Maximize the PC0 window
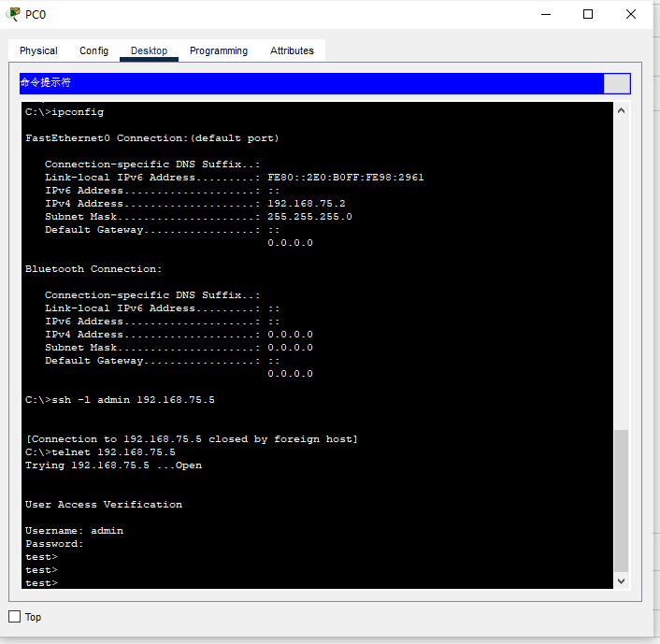 tap(588, 14)
